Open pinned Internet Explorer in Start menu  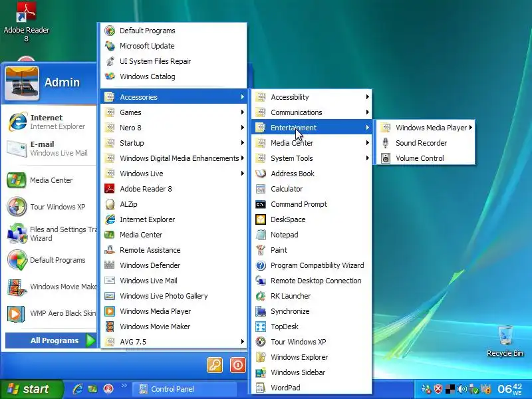coord(49,122)
